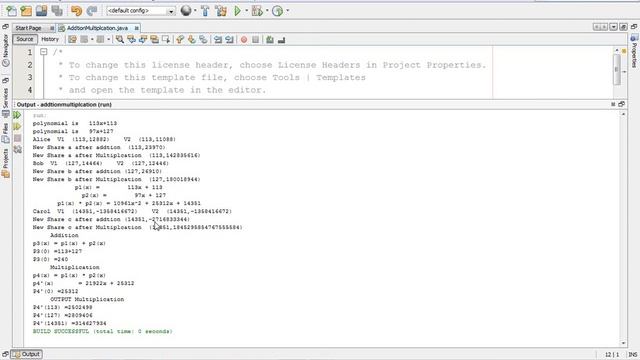Click the Output panel scroll-down arrow

(623, 343)
